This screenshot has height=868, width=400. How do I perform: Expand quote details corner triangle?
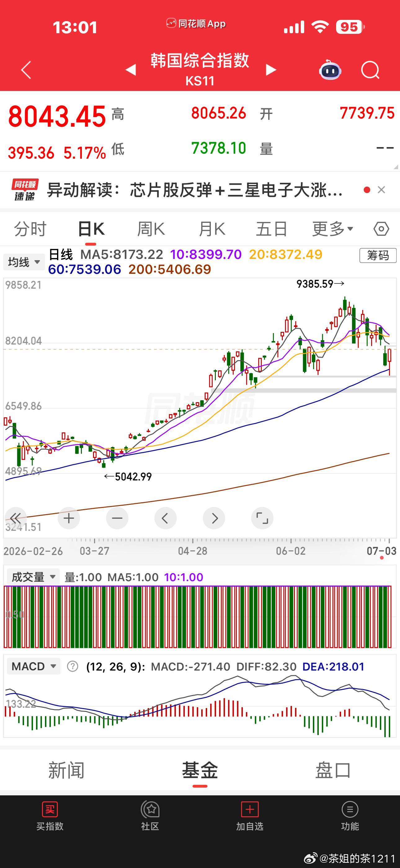pyautogui.click(x=396, y=167)
